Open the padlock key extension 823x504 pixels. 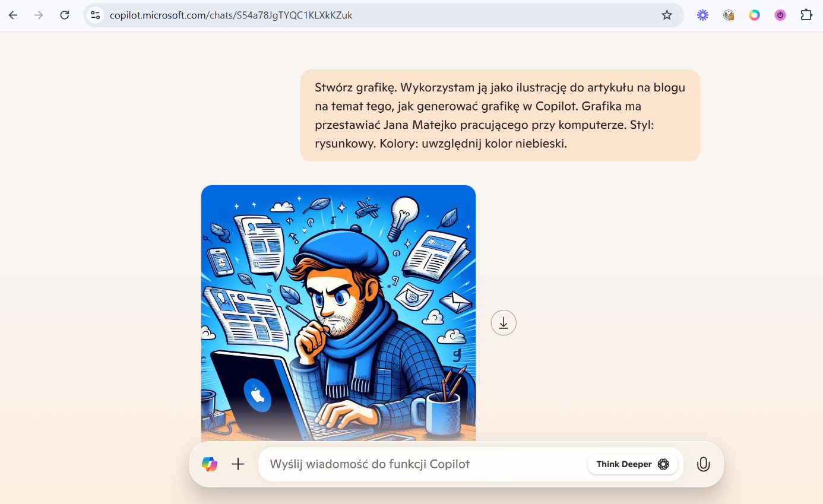click(x=729, y=15)
